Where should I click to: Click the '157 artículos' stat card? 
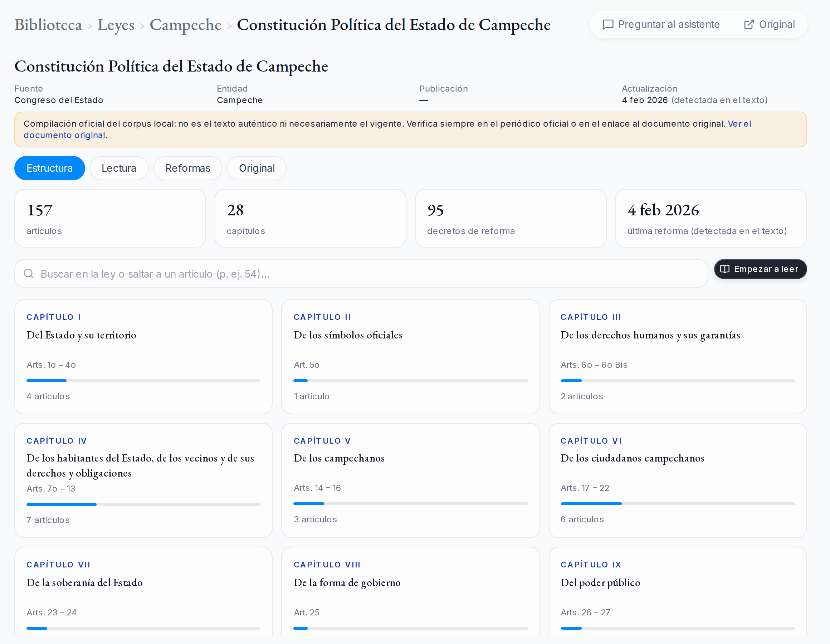110,218
